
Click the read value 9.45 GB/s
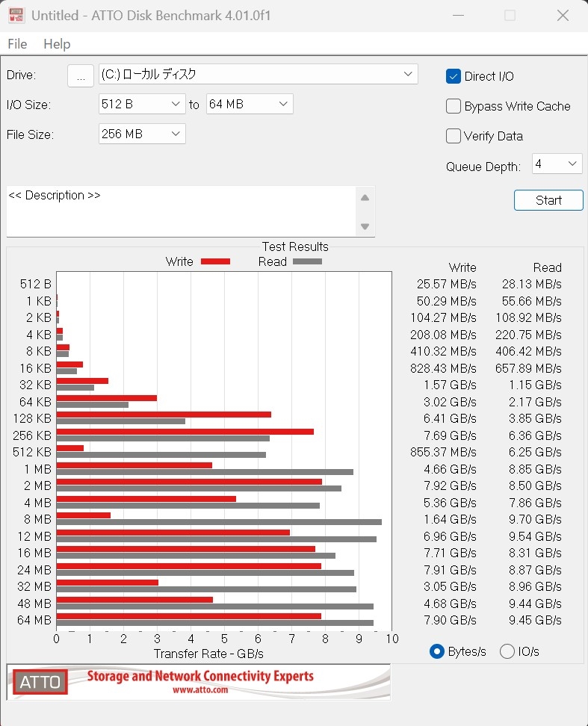point(535,621)
